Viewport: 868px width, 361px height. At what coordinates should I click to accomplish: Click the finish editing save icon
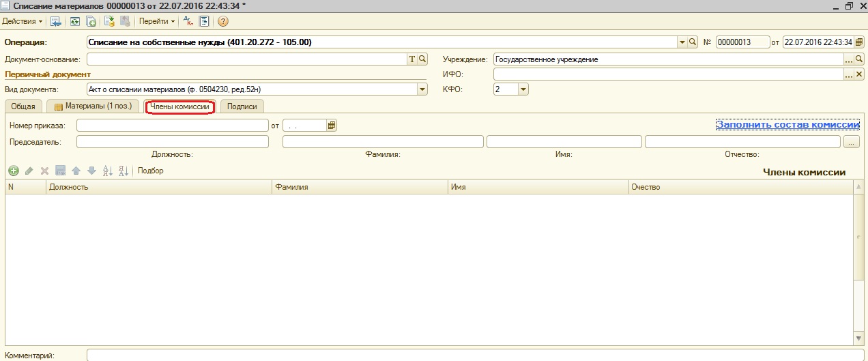click(60, 171)
